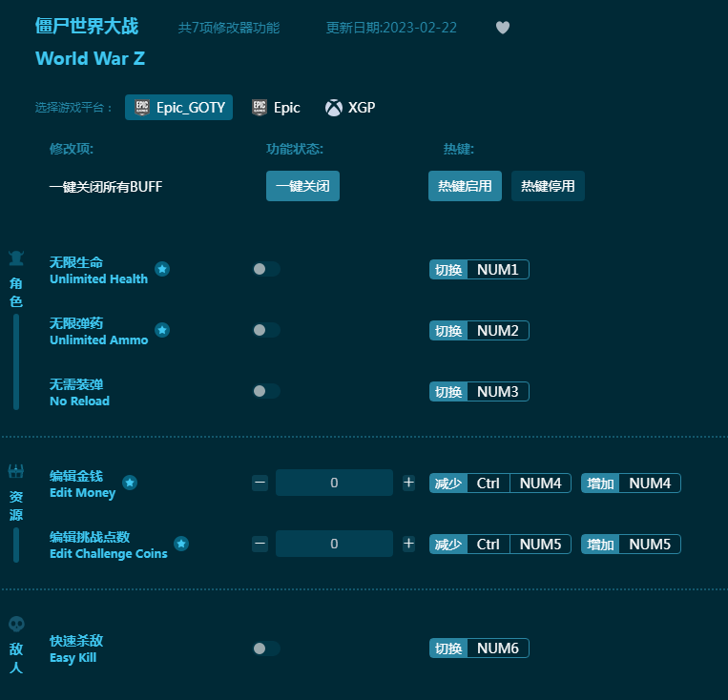Click the NUM5 increase hotkey for Challenge Coins
Viewport: 728px width, 700px height.
point(650,544)
